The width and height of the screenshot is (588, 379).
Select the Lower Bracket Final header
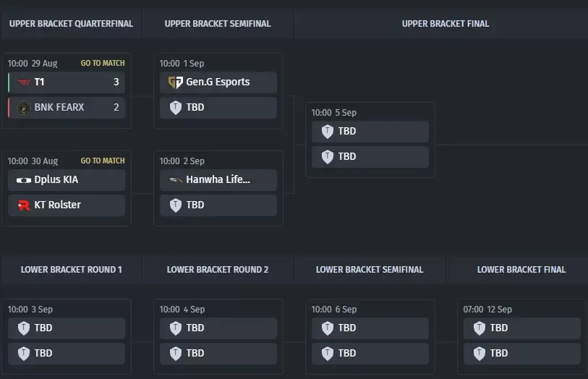[x=521, y=270]
